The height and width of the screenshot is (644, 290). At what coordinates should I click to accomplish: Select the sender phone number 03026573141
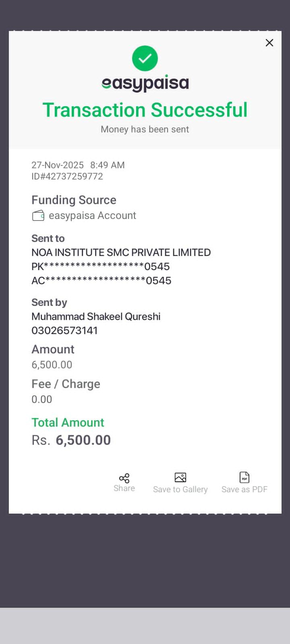(x=64, y=330)
